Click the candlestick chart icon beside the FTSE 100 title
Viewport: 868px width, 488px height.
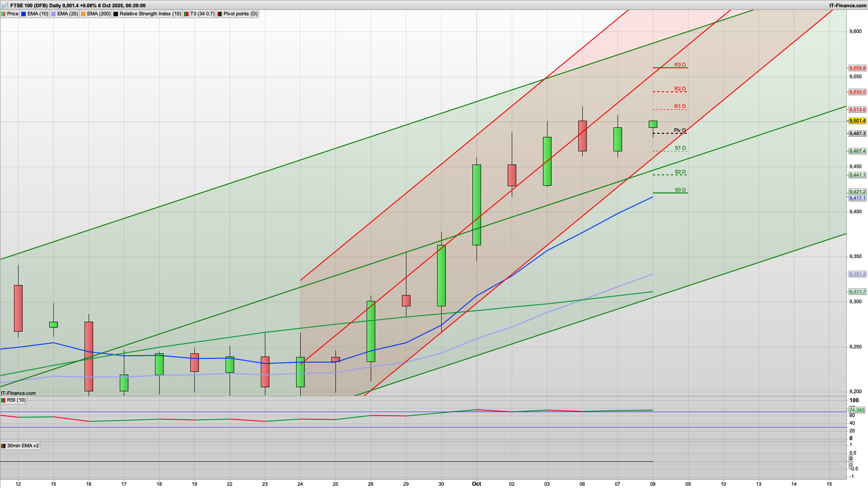pyautogui.click(x=5, y=5)
